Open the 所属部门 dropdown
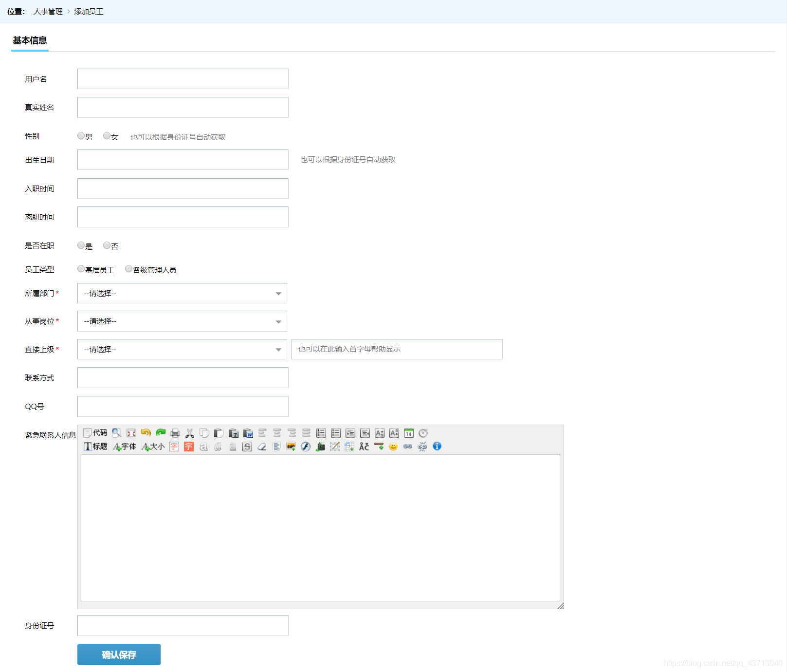 coord(182,293)
